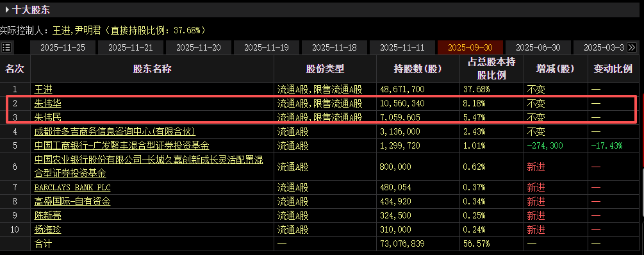Switch to the 2025-11-25 date tab
The height and width of the screenshot is (255, 644).
63,47
